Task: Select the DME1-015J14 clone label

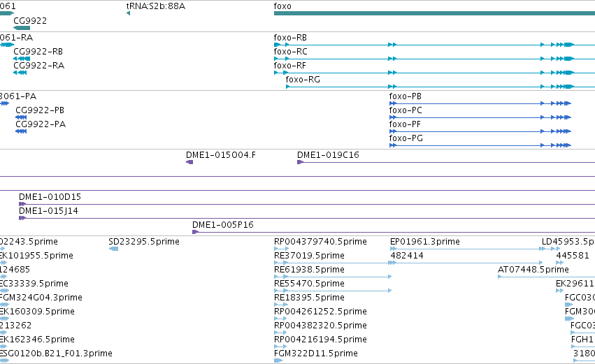Action: pos(48,211)
